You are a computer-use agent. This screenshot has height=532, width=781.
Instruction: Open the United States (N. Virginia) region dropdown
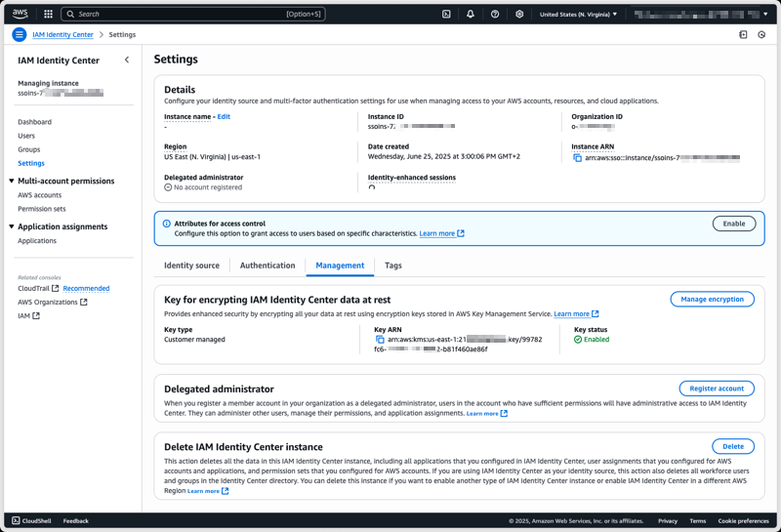tap(578, 15)
